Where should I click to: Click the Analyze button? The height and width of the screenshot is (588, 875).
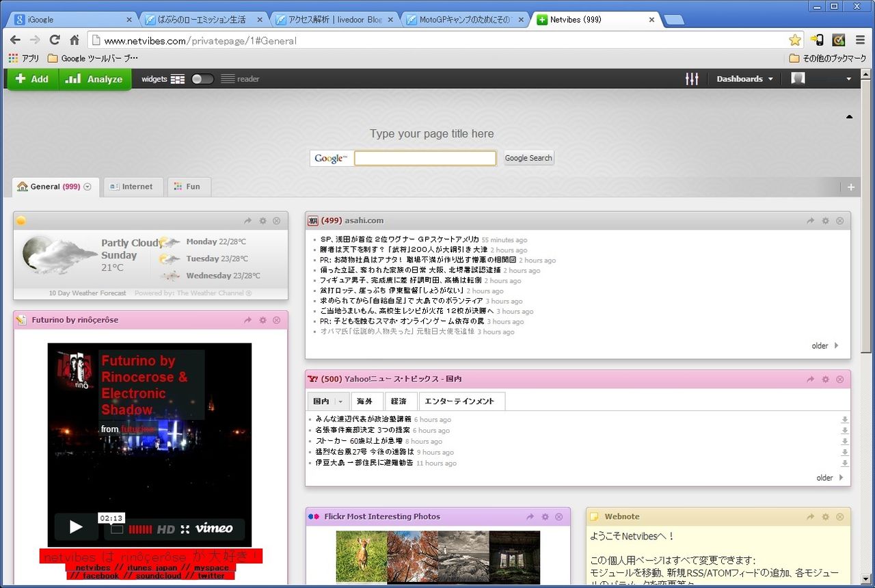pyautogui.click(x=94, y=79)
